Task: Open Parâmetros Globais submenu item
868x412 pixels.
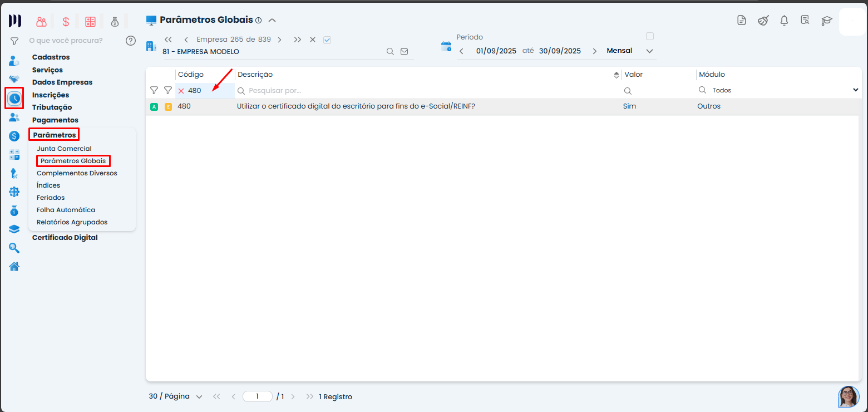Action: point(73,161)
